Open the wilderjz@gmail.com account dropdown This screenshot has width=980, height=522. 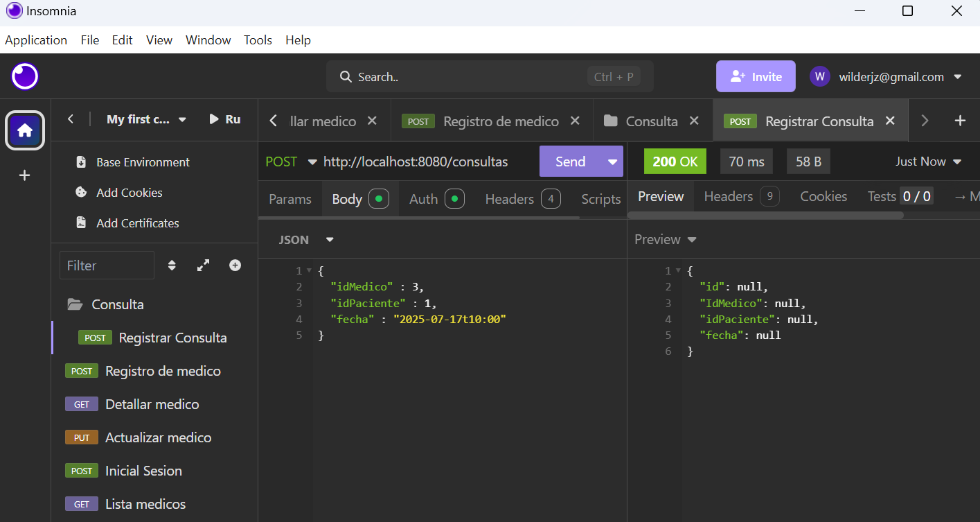pos(900,77)
